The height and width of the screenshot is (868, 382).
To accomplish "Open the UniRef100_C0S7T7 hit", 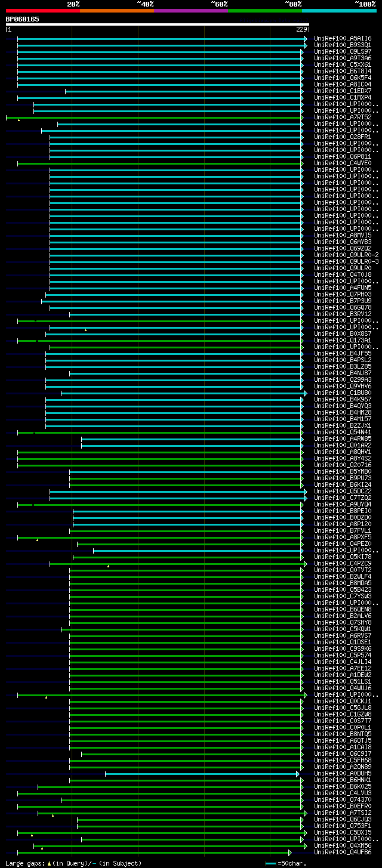I will click(343, 721).
